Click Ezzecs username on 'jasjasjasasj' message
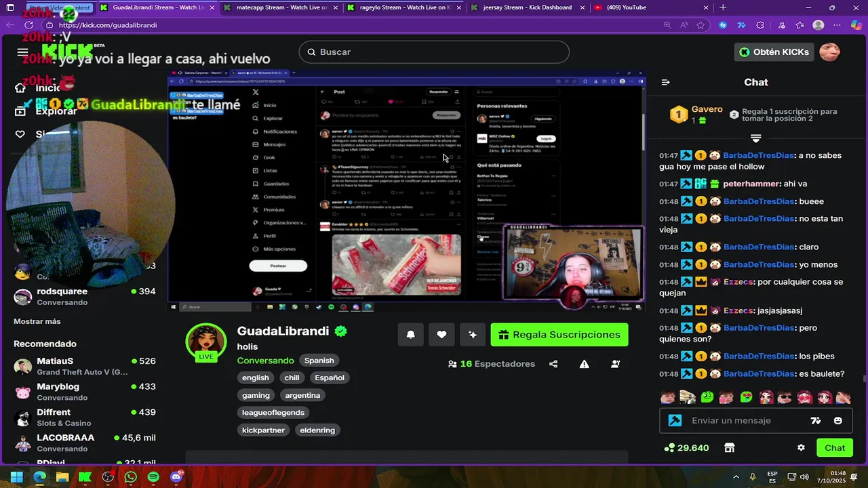This screenshot has height=488, width=868. [x=738, y=310]
